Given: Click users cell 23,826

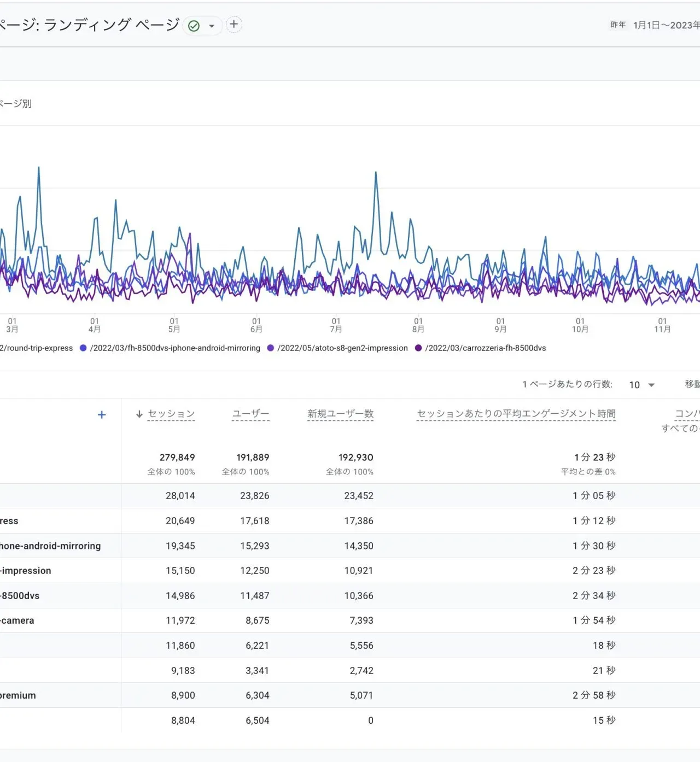Looking at the screenshot, I should coord(255,496).
